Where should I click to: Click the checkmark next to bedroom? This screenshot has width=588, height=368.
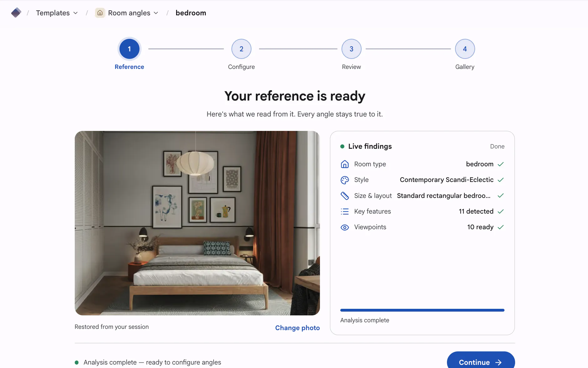pos(500,164)
